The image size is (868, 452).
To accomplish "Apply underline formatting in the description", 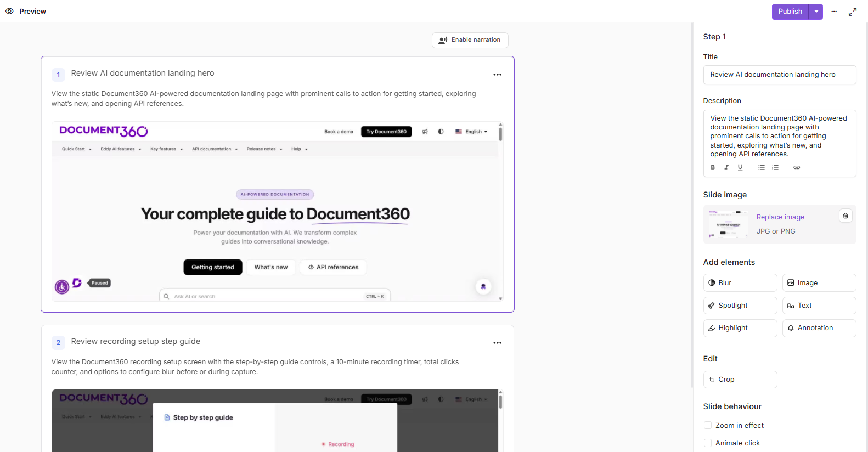I will tap(740, 167).
